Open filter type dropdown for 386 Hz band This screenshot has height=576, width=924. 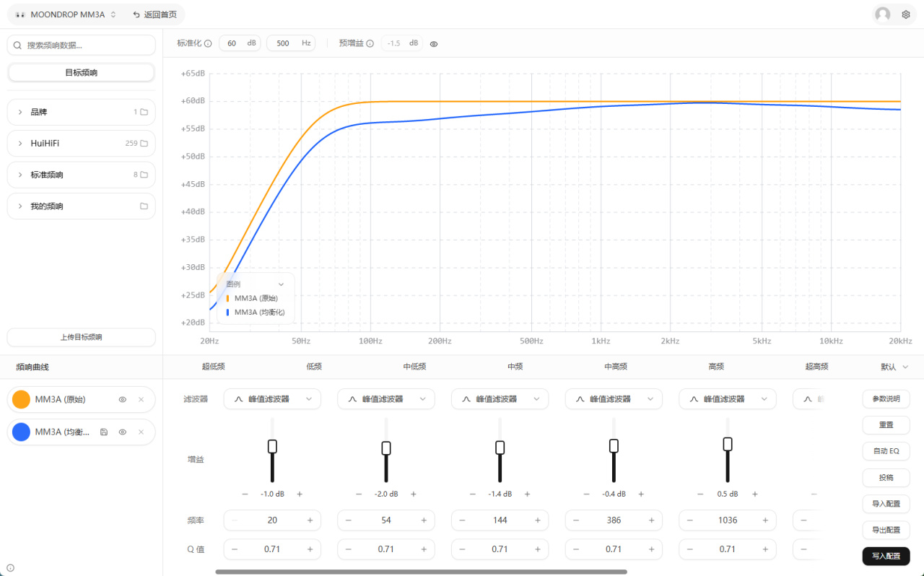click(x=614, y=398)
